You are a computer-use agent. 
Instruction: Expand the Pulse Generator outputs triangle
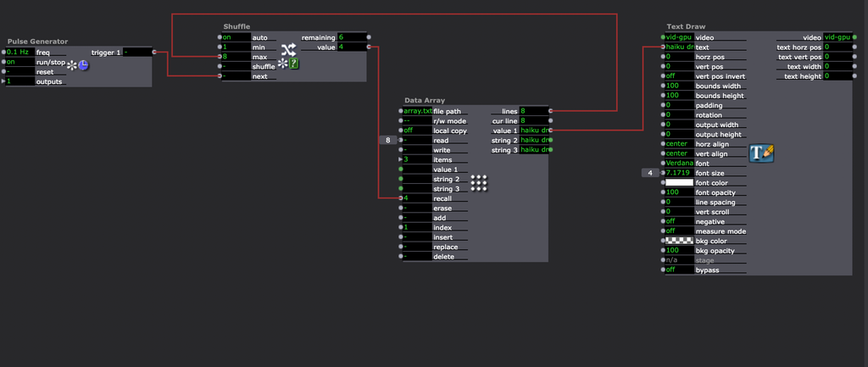pyautogui.click(x=4, y=81)
